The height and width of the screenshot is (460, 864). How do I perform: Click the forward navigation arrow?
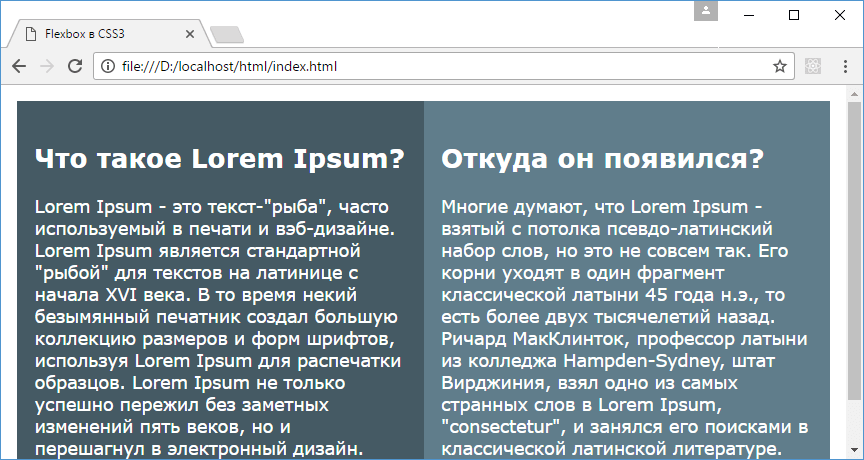click(x=46, y=67)
